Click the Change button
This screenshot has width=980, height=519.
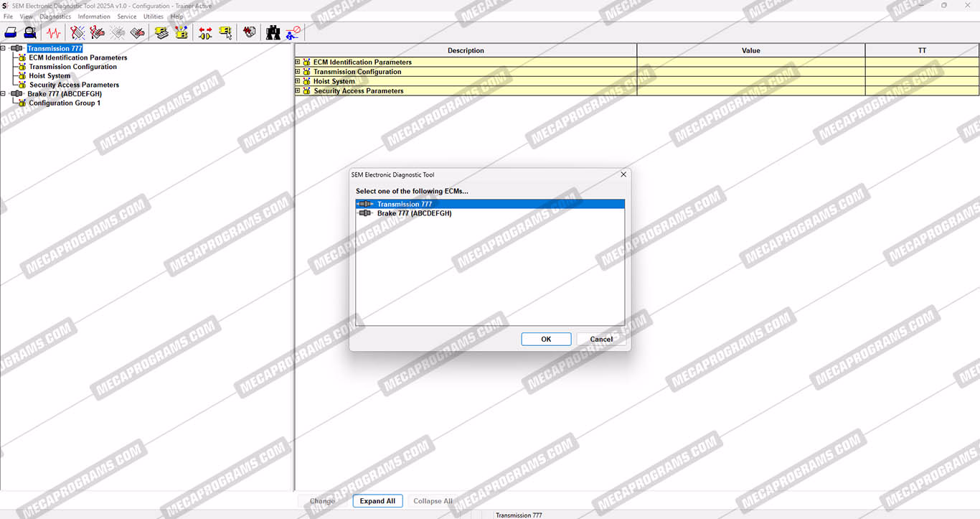tap(322, 501)
